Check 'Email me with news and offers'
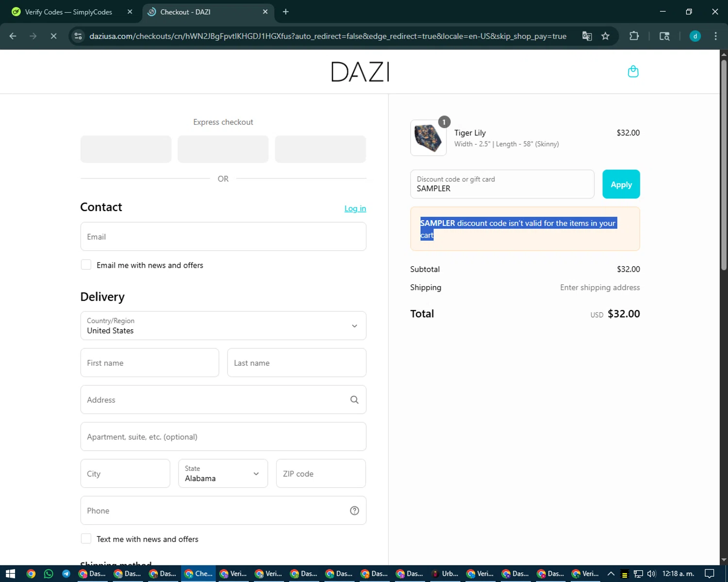The width and height of the screenshot is (728, 582). [86, 265]
